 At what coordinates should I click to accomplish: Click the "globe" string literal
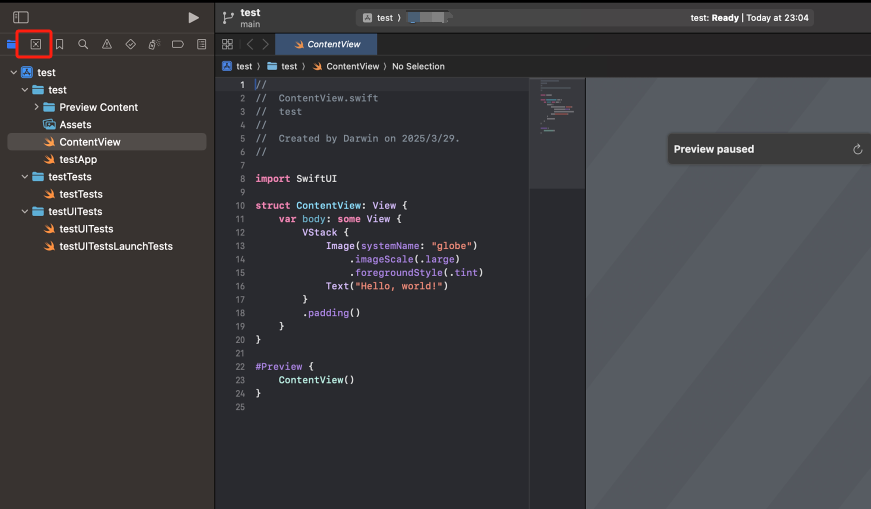(x=452, y=246)
